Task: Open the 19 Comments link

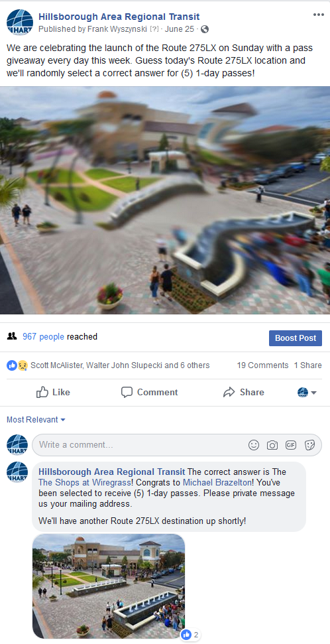Action: (x=262, y=365)
